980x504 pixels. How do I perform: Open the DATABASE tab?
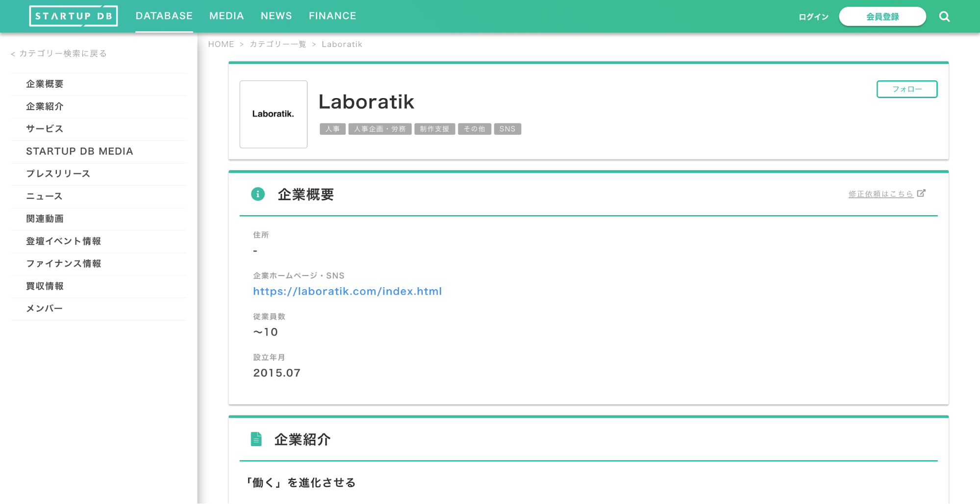pyautogui.click(x=164, y=16)
